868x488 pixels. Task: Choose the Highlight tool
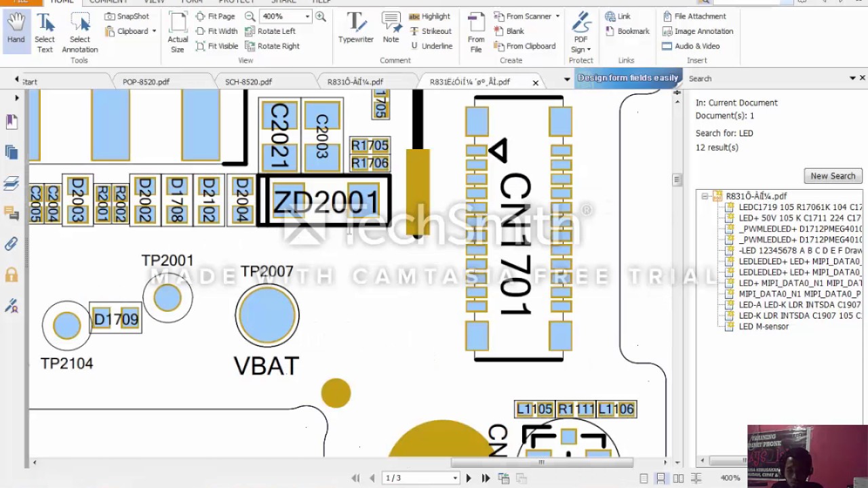coord(429,16)
